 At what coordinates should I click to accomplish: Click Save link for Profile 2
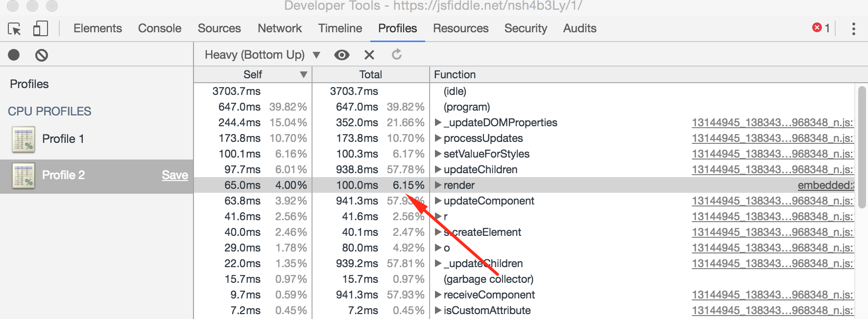175,175
